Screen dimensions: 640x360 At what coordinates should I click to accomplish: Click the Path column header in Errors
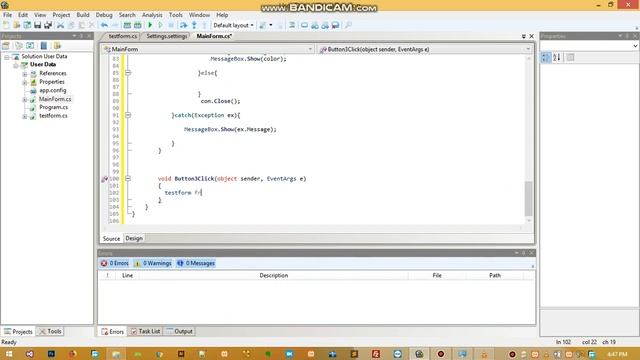coord(495,276)
